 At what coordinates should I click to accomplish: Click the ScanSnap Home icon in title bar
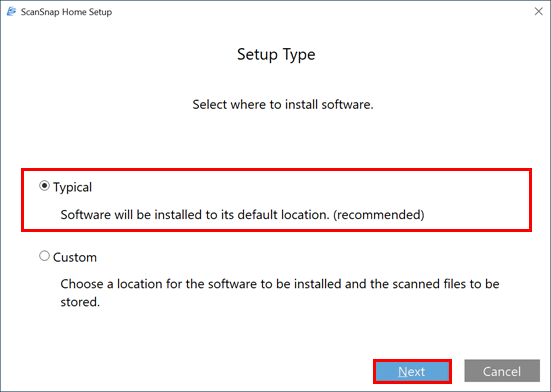pos(12,12)
